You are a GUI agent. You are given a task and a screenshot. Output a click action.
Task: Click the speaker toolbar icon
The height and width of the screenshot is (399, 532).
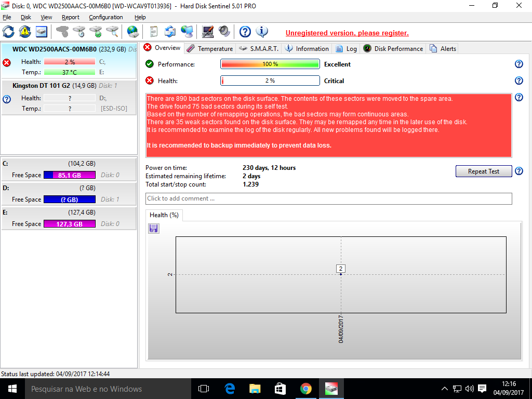pyautogui.click(x=224, y=32)
